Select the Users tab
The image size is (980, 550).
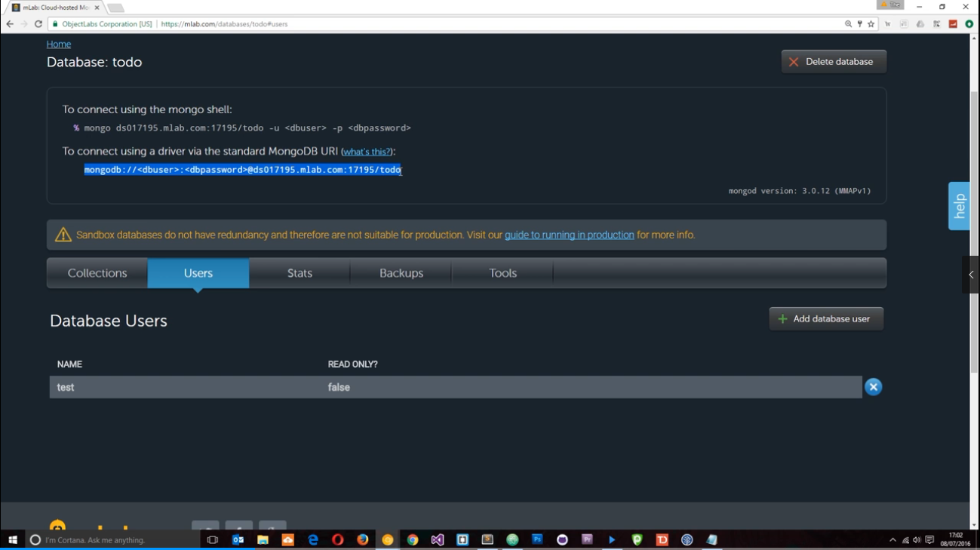198,273
